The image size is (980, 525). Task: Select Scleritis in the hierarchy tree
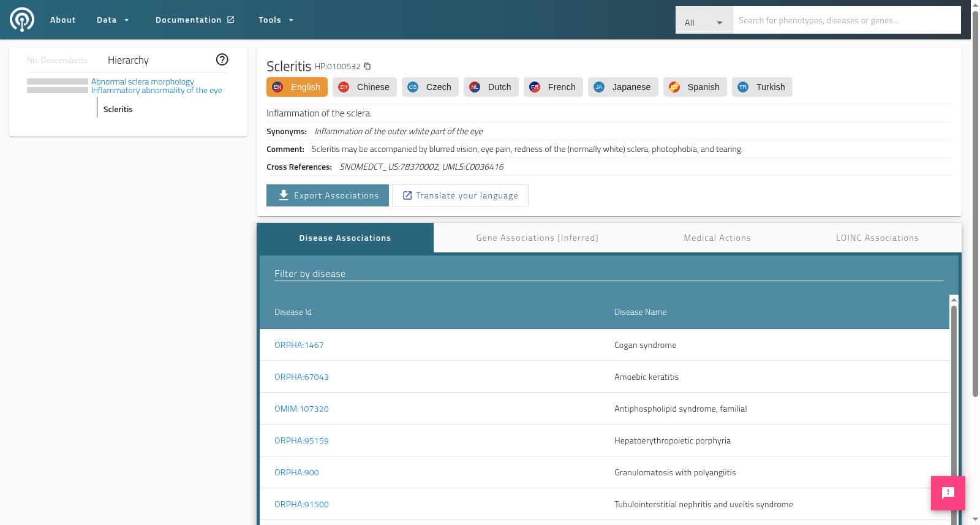(x=118, y=109)
